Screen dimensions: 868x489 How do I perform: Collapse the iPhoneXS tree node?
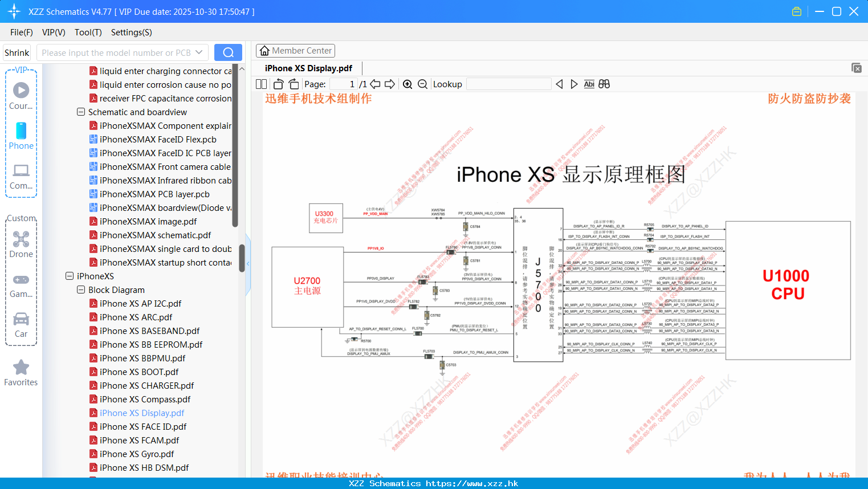coord(70,276)
